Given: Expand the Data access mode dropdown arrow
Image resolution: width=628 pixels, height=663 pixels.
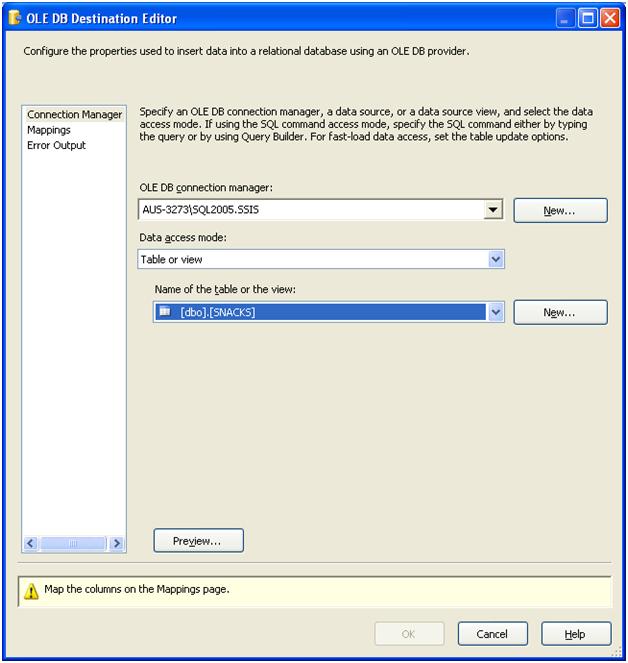Looking at the screenshot, I should (496, 259).
